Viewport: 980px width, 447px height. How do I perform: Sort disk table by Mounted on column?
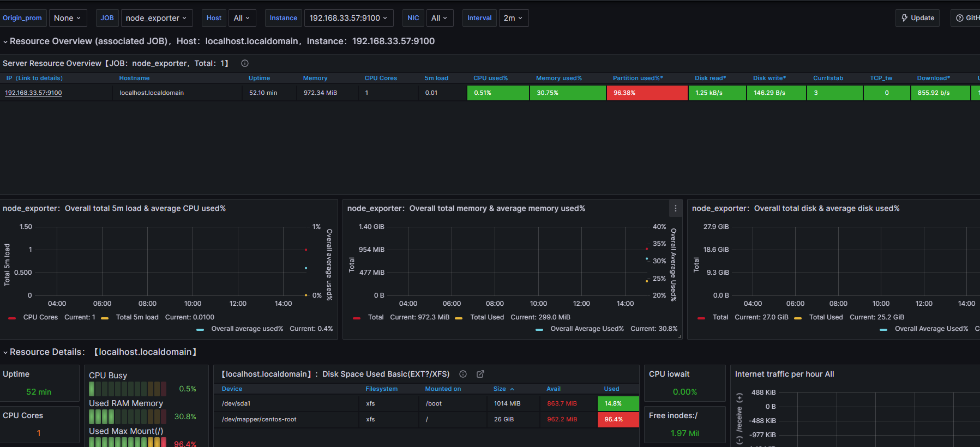click(x=443, y=389)
